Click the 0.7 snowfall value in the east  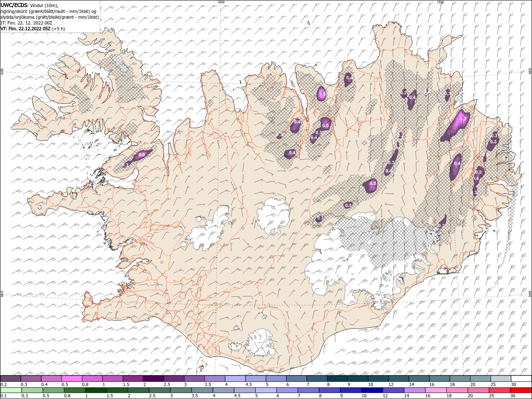(464, 119)
